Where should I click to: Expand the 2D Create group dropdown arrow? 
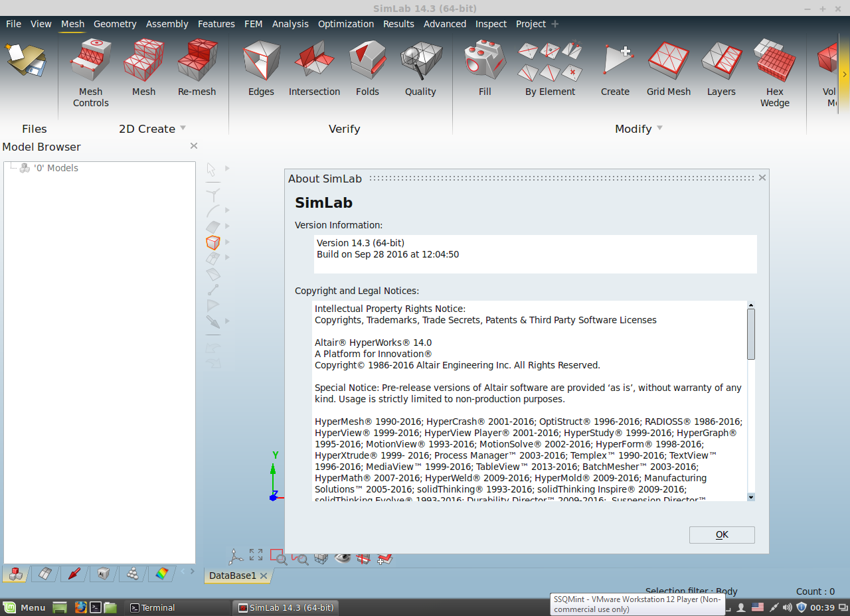pyautogui.click(x=183, y=128)
